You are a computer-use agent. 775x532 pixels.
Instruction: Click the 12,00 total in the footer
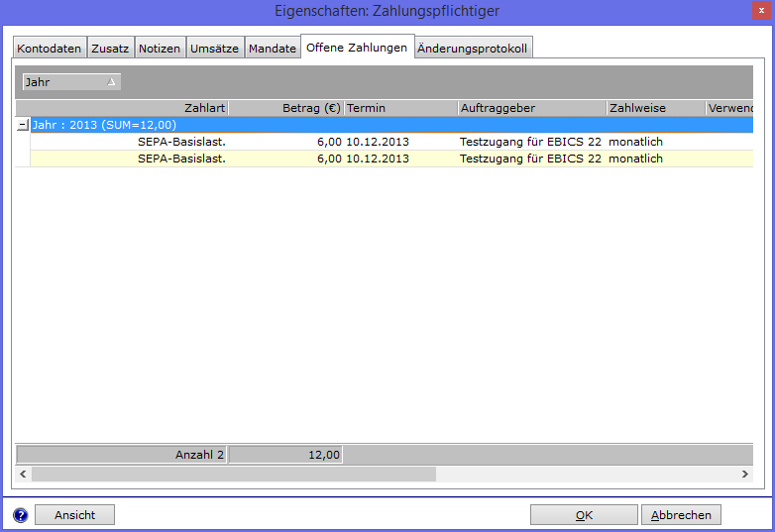coord(285,455)
